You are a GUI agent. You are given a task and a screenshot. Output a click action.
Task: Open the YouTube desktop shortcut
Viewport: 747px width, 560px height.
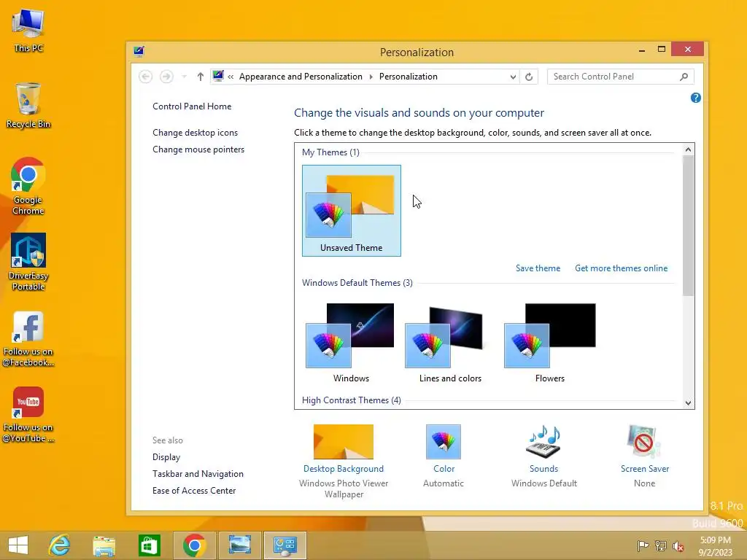[28, 414]
